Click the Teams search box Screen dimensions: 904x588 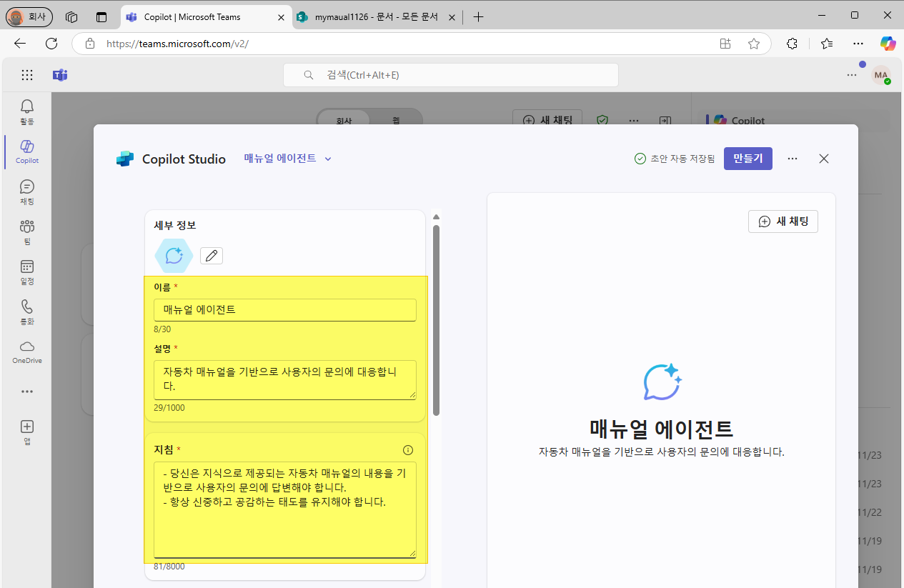point(451,75)
